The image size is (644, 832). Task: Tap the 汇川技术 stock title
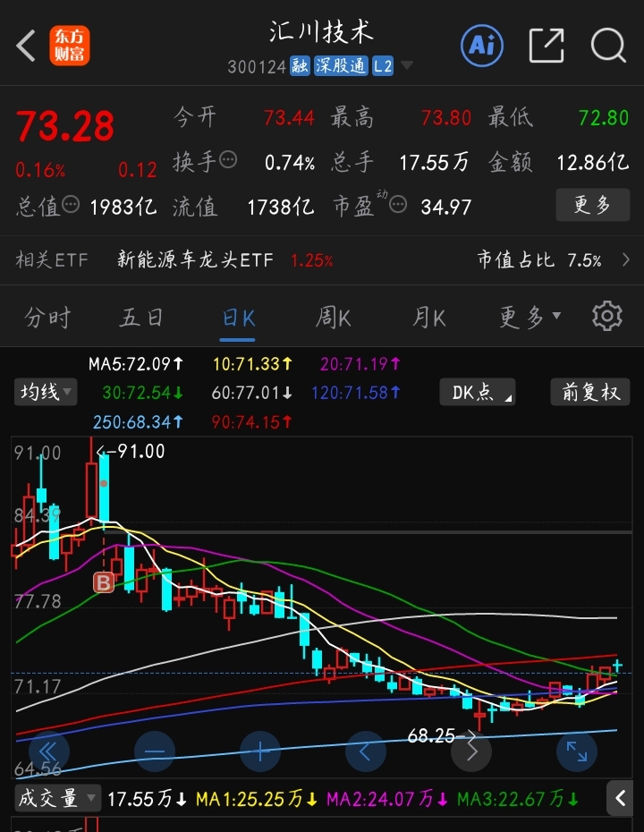pos(321,32)
